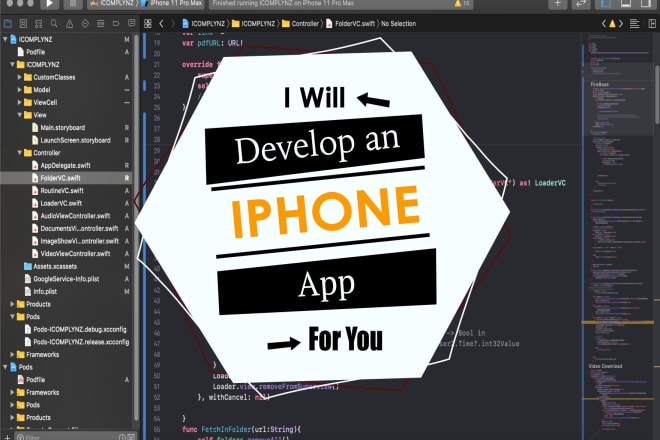Toggle the Debug area panel visibility

point(626,4)
